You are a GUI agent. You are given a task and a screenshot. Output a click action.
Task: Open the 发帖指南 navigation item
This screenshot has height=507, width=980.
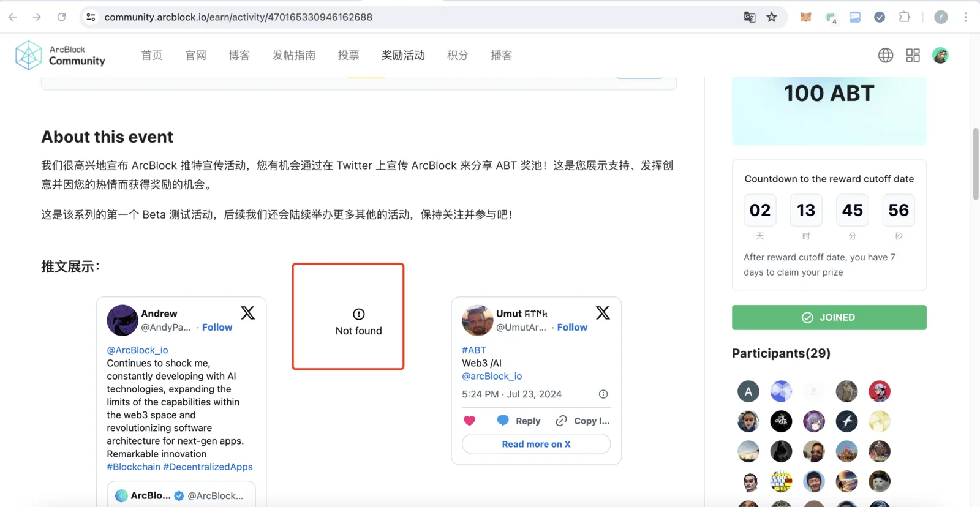click(x=294, y=55)
